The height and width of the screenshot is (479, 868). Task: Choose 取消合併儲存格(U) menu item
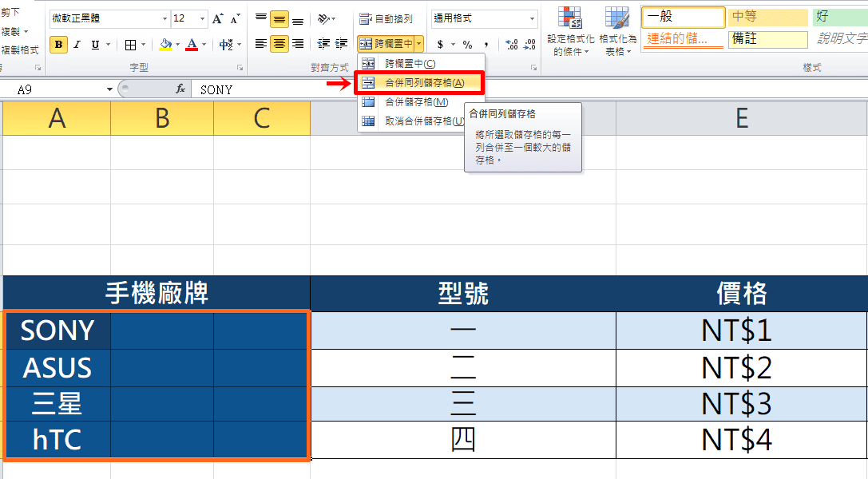(x=412, y=121)
